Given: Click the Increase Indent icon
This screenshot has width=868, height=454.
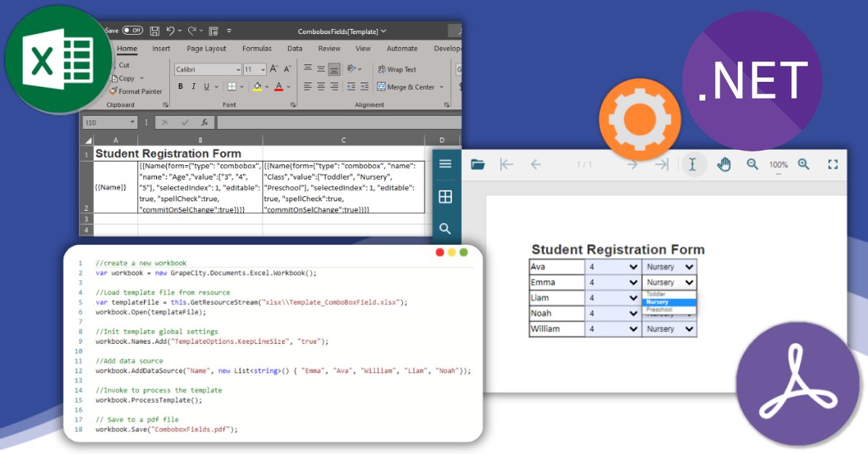Looking at the screenshot, I should coord(365,86).
